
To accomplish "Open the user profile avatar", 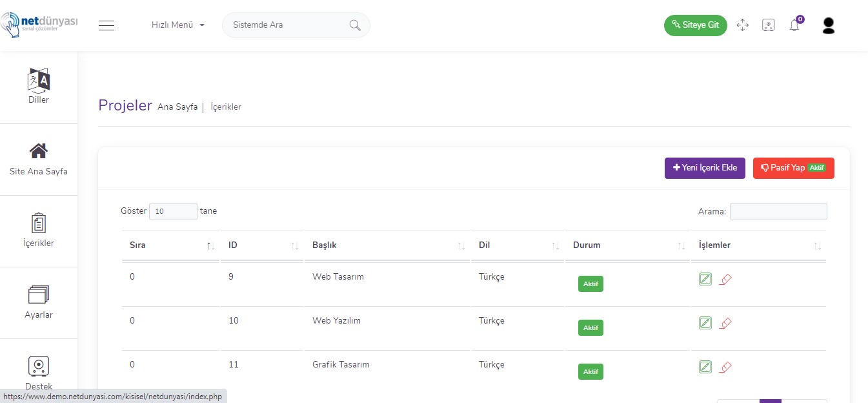I will coord(829,25).
